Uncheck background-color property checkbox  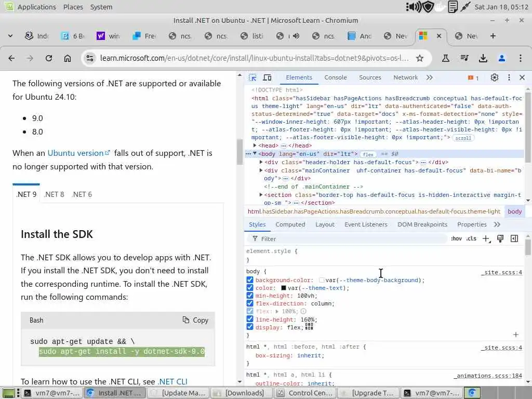250,280
